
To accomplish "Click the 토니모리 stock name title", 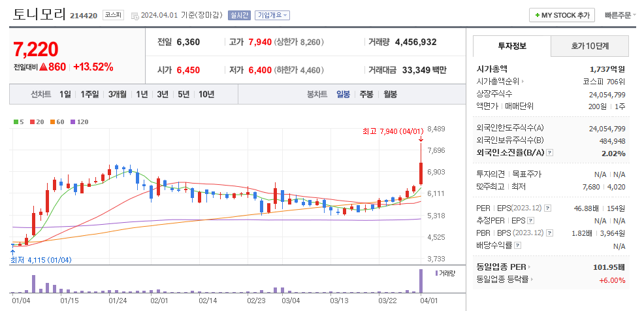I will (x=39, y=14).
